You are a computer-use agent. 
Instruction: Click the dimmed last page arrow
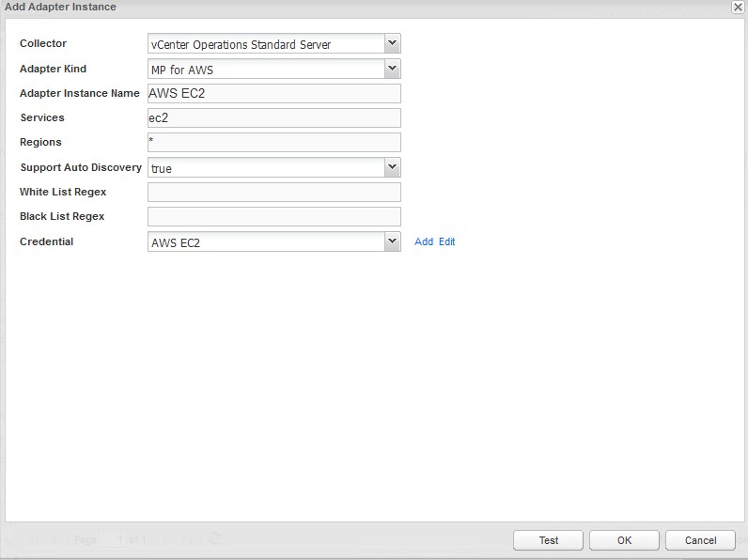186,539
